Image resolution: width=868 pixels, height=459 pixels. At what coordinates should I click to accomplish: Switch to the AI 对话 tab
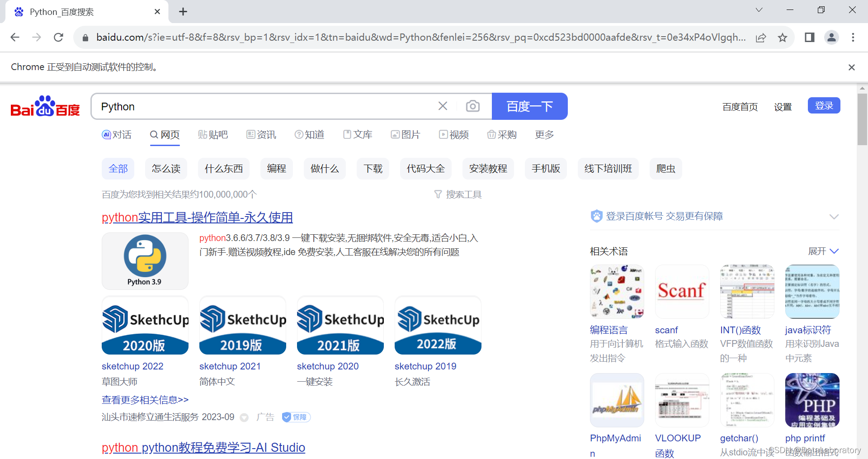[117, 135]
